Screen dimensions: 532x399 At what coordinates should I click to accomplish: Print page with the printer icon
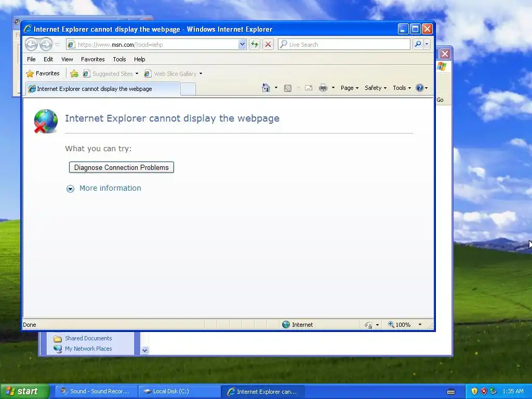coord(323,88)
